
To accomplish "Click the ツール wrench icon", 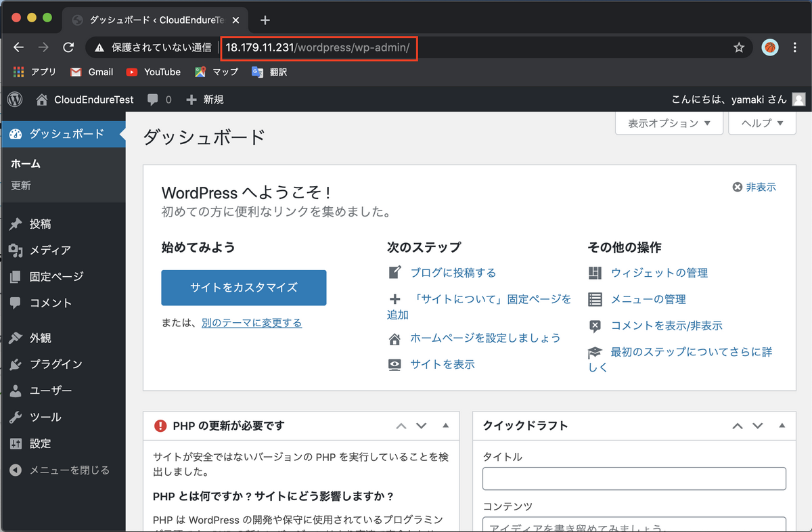I will [x=16, y=417].
